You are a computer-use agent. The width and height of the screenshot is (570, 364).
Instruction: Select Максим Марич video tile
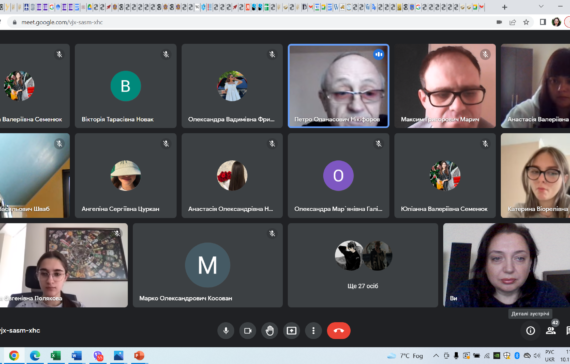pos(445,86)
